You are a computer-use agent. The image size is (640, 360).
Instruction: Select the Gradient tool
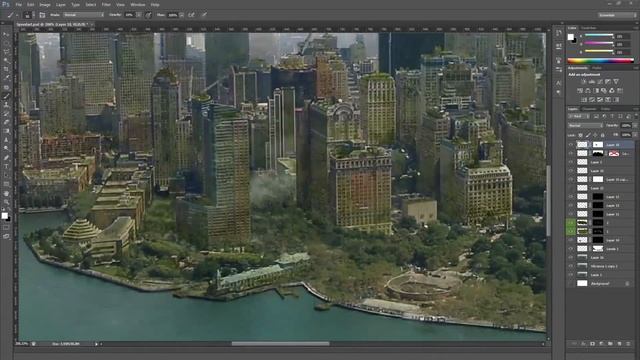pos(7,131)
